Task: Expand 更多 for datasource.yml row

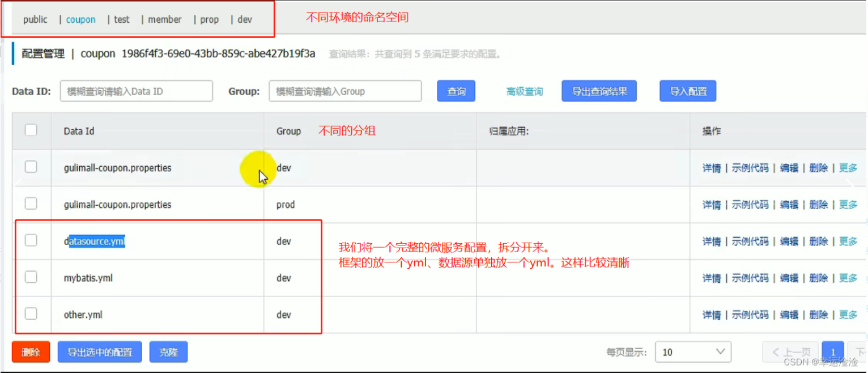Action: click(848, 241)
